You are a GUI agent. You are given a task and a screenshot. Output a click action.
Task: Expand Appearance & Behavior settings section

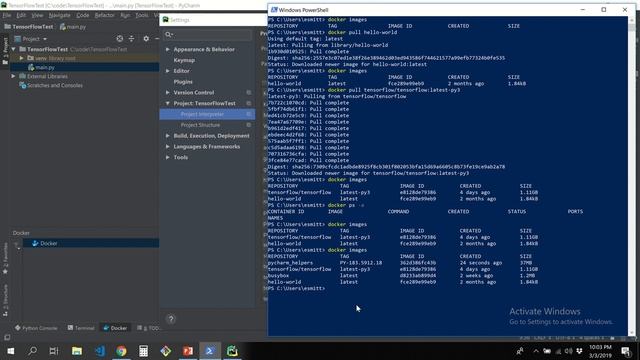pos(168,49)
